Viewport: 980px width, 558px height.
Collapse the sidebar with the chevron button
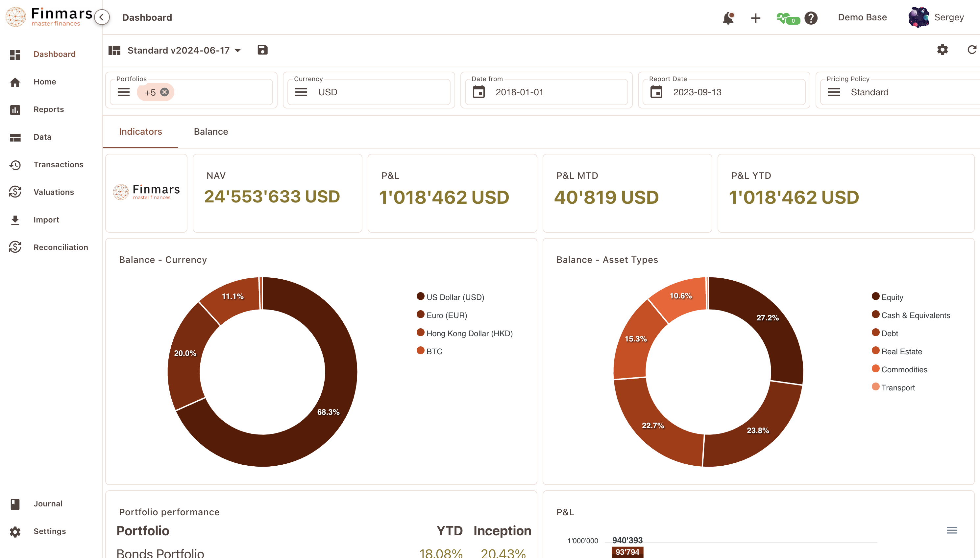[x=102, y=17]
